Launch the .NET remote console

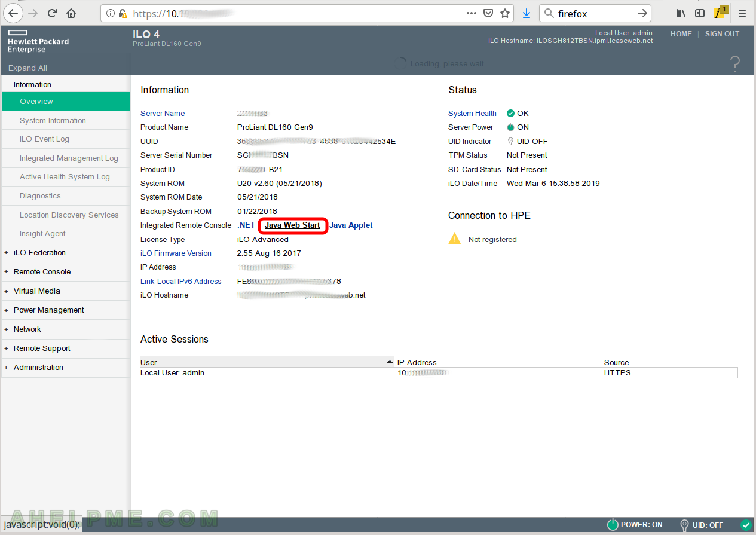246,225
